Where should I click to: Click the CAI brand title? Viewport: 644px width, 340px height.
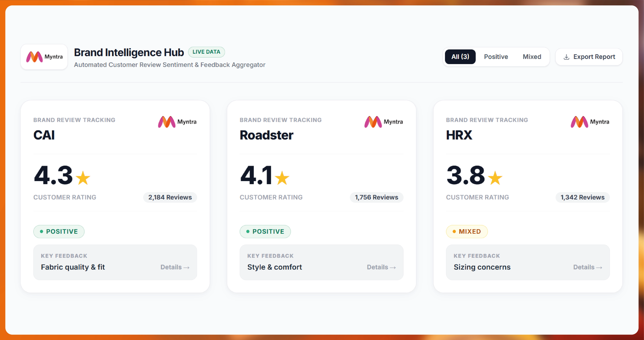44,135
